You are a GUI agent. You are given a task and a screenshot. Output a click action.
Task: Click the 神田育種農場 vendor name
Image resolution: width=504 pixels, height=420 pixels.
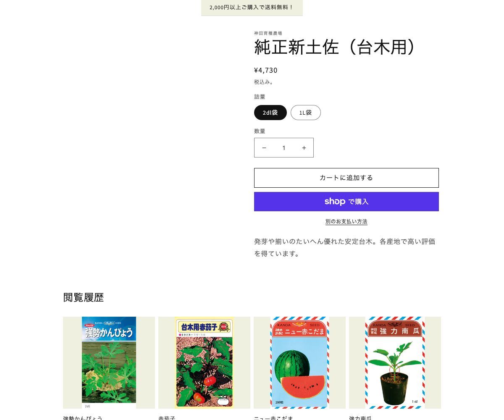pos(268,33)
